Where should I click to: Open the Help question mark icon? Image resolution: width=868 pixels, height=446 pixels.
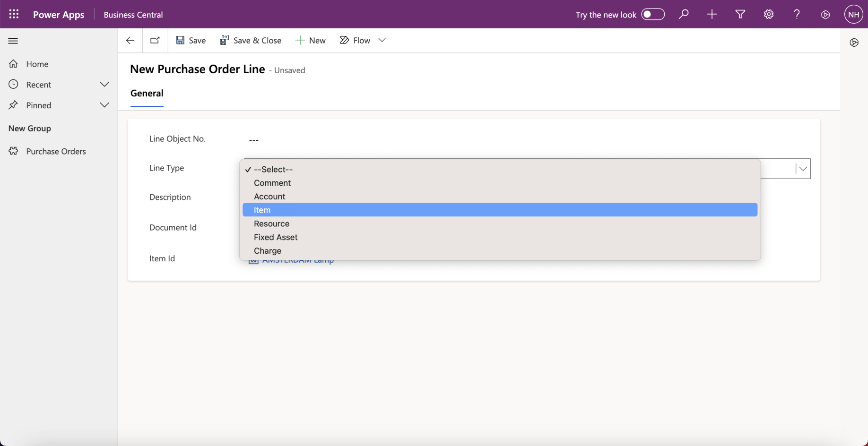797,14
